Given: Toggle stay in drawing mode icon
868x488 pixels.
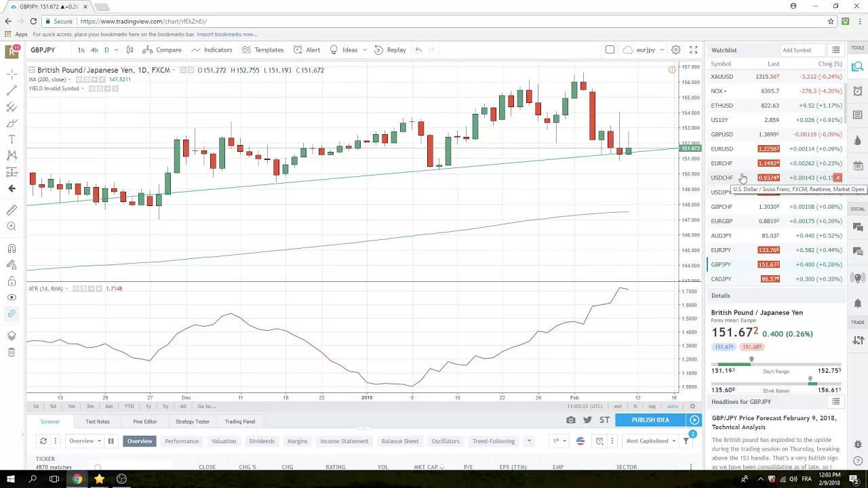Looking at the screenshot, I should 12,265.
